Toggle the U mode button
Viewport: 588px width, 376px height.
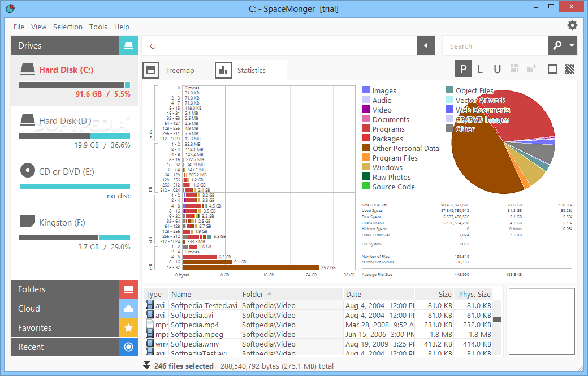point(497,69)
